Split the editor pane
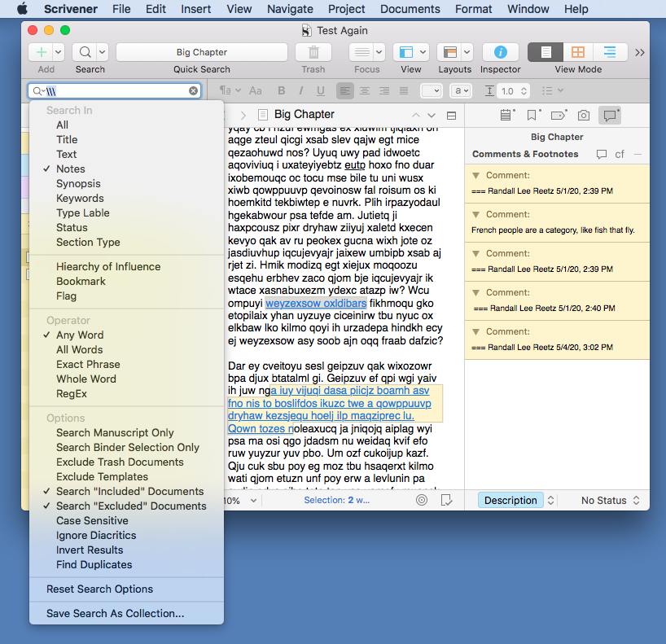The height and width of the screenshot is (644, 666). point(452,115)
